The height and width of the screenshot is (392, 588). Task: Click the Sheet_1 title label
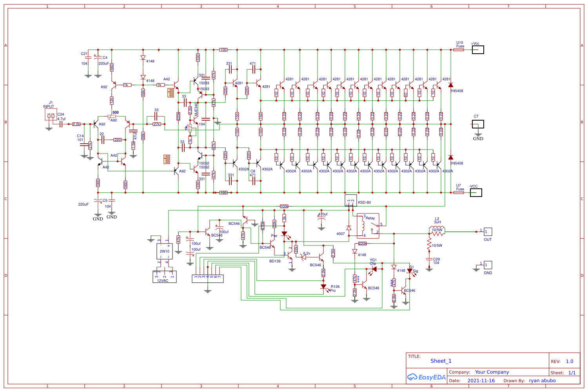[441, 361]
